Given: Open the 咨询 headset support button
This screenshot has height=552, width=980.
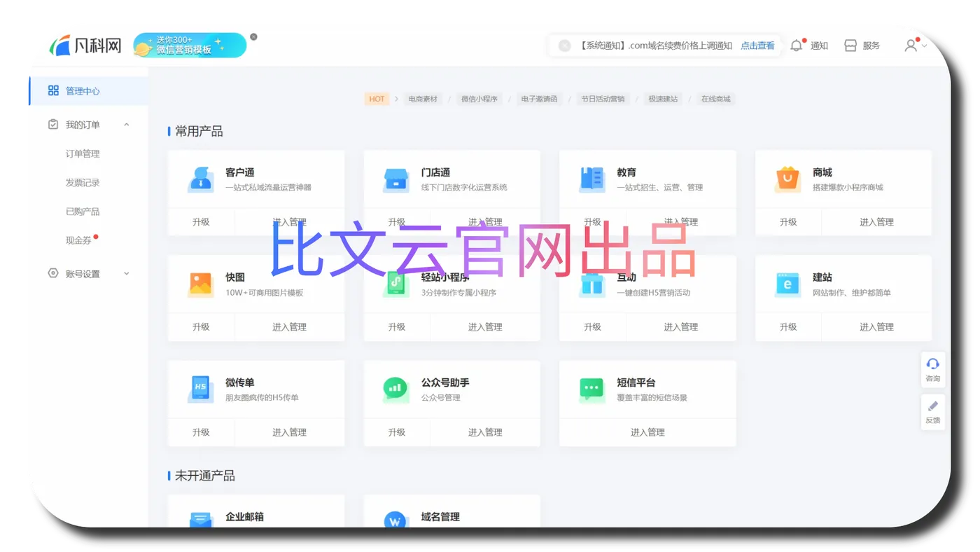Looking at the screenshot, I should pos(932,370).
